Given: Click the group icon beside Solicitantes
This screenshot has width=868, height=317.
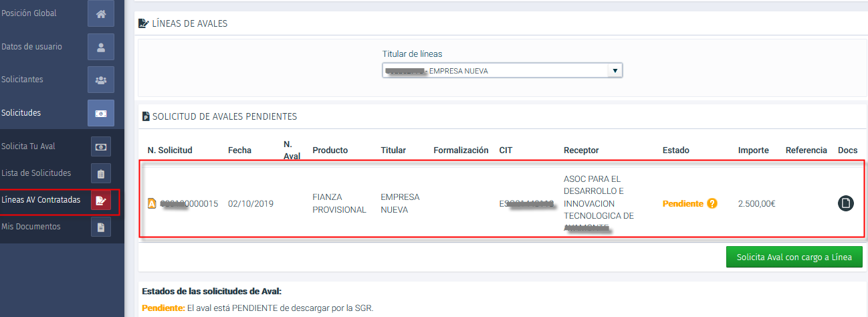Looking at the screenshot, I should click(x=100, y=80).
